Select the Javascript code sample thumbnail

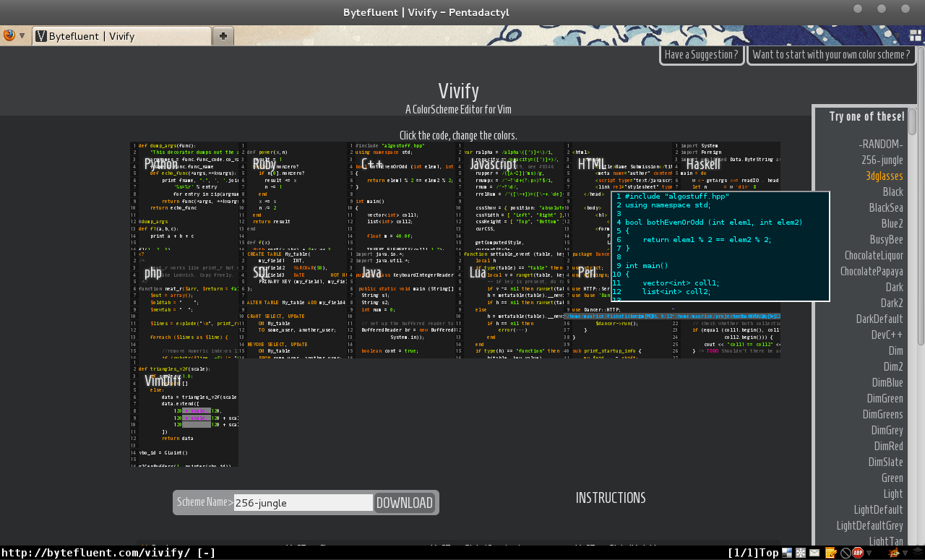pos(509,196)
